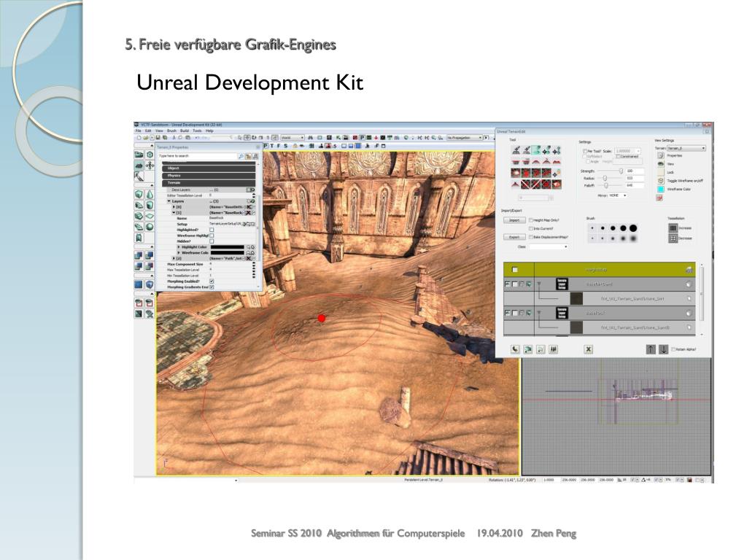Screen dimensions: 747x560
Task: Click delete X button below layer list
Action: [x=589, y=349]
